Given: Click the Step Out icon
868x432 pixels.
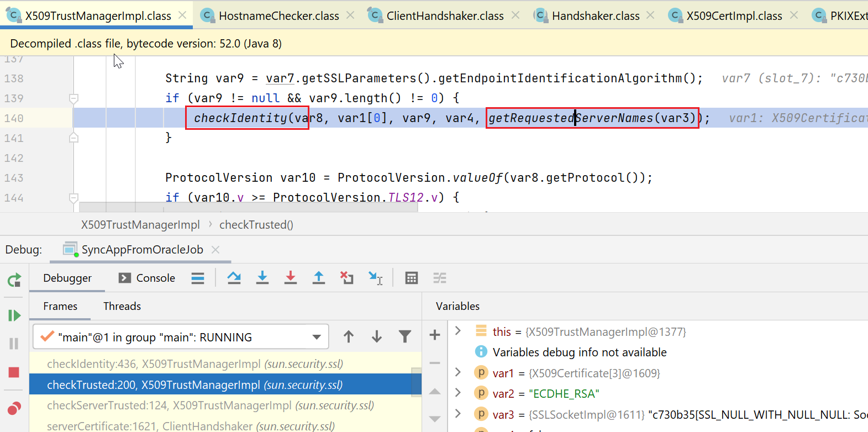Looking at the screenshot, I should click(319, 278).
